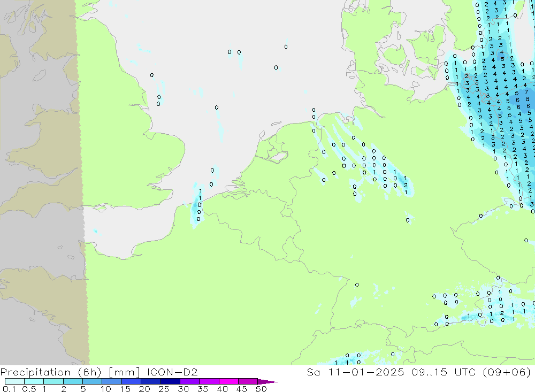Image resolution: width=535 pixels, height=392 pixels.
Task: Click legend value '15'
Action: click(x=125, y=389)
